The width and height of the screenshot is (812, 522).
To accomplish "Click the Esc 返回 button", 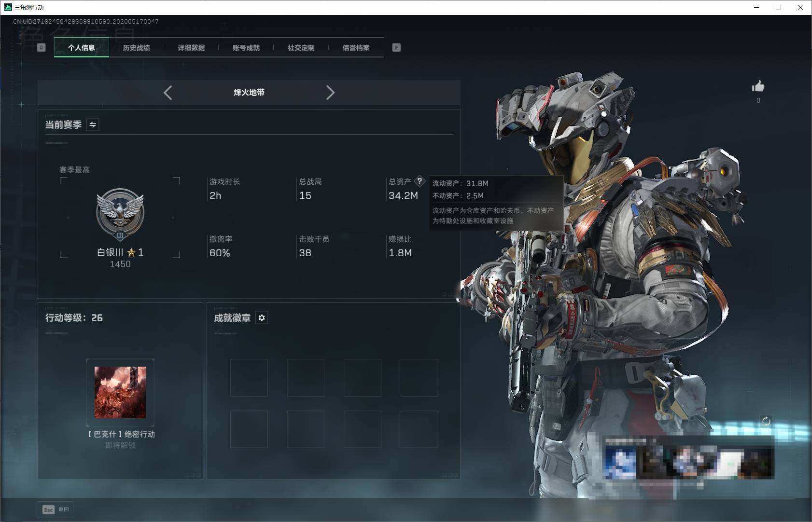I will [x=56, y=509].
